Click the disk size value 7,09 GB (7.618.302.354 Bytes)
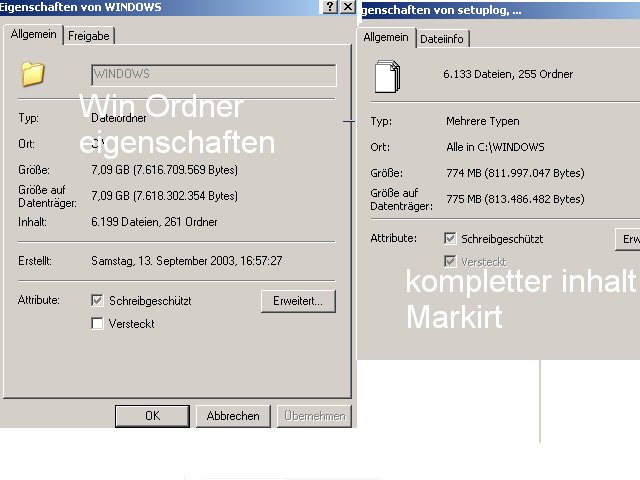This screenshot has width=640, height=480. pyautogui.click(x=164, y=196)
